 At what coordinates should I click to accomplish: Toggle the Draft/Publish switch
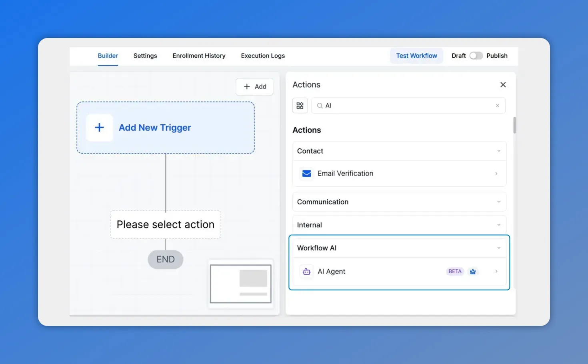coord(476,56)
